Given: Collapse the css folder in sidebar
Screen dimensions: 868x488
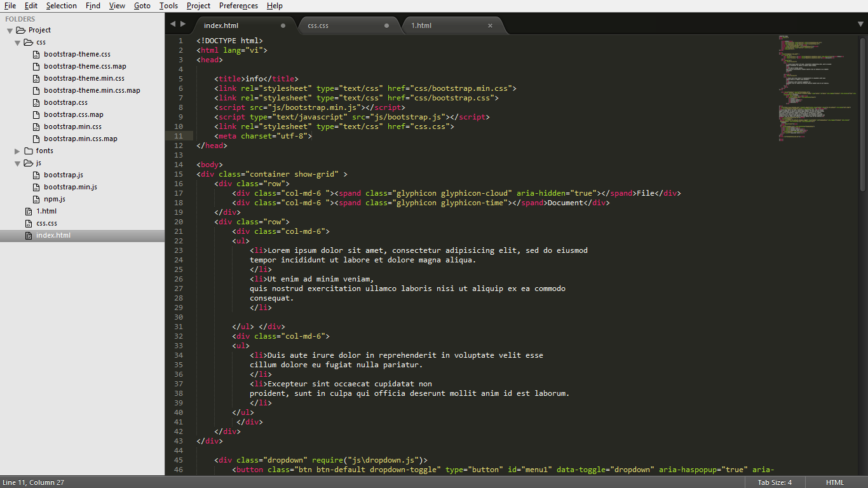Looking at the screenshot, I should [x=18, y=43].
